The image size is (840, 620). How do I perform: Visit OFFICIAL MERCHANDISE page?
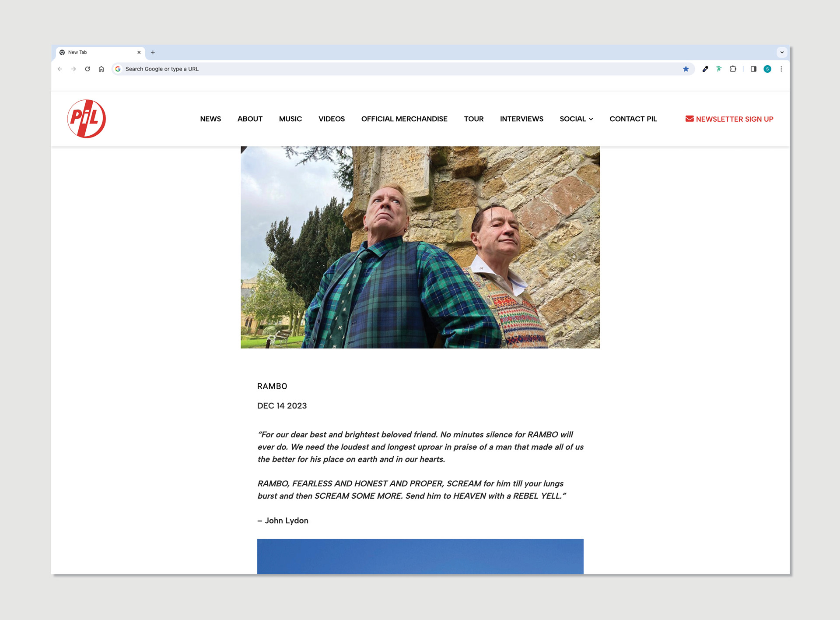click(404, 119)
